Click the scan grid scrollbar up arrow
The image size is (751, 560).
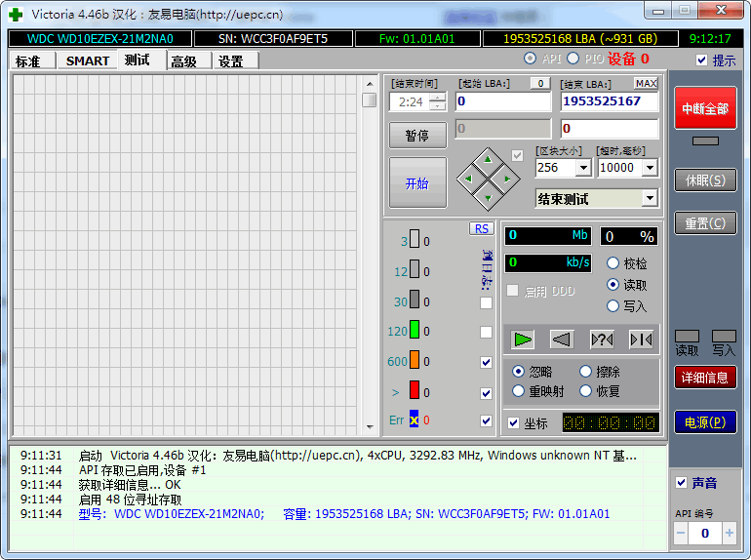(370, 84)
